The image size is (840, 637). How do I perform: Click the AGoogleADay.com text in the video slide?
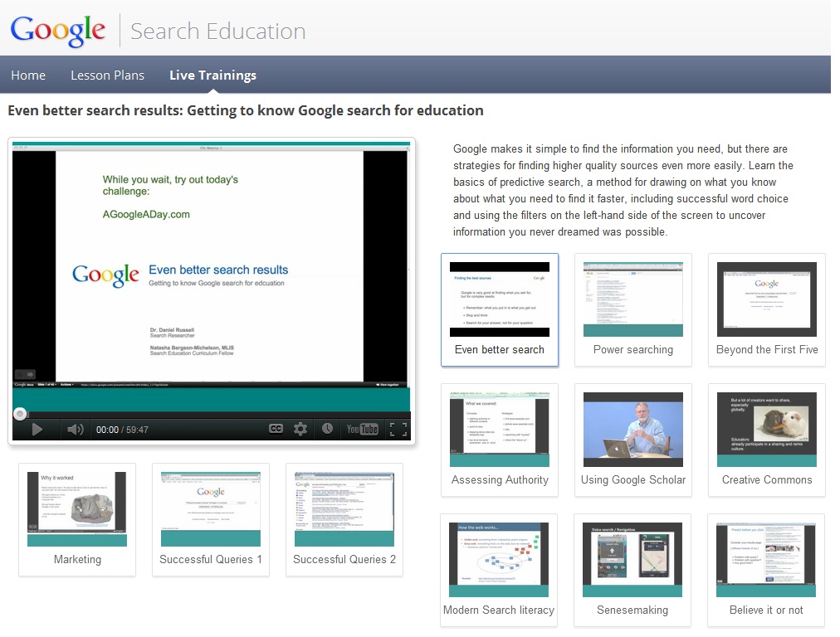[146, 214]
